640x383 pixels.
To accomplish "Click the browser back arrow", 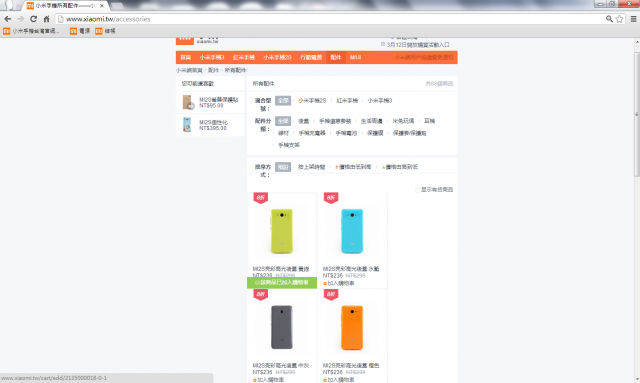I will pyautogui.click(x=7, y=19).
